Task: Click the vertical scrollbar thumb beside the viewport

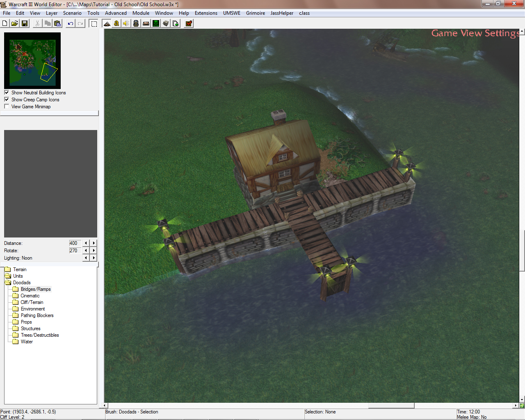Action: pyautogui.click(x=522, y=251)
